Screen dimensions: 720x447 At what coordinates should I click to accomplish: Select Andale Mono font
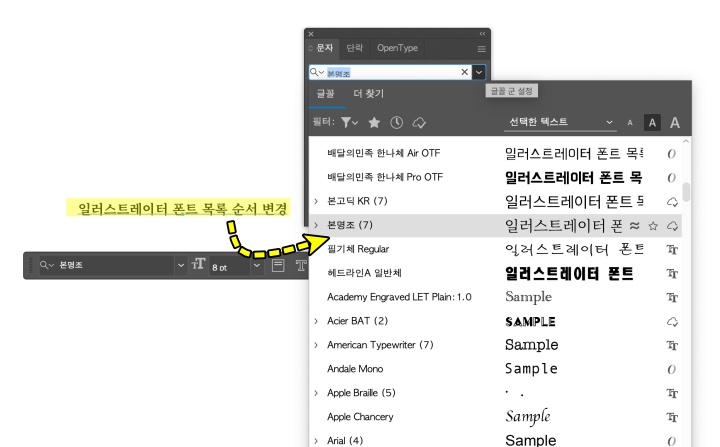[355, 369]
